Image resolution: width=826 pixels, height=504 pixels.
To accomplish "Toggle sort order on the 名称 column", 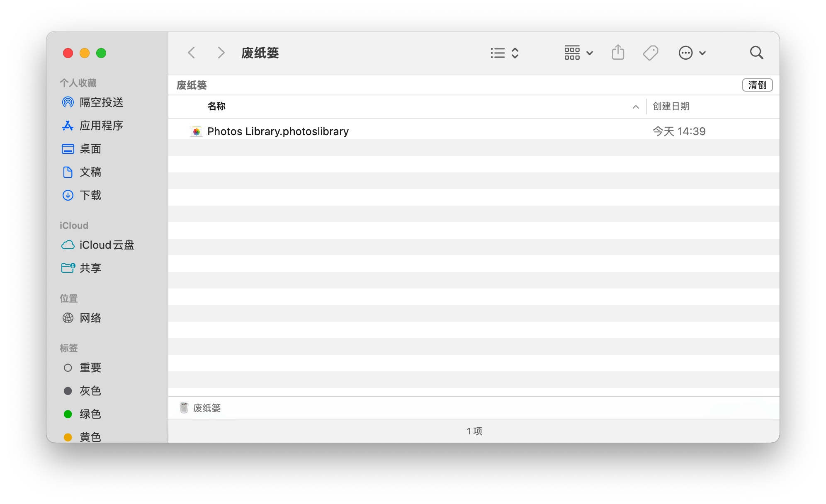I will coord(216,107).
